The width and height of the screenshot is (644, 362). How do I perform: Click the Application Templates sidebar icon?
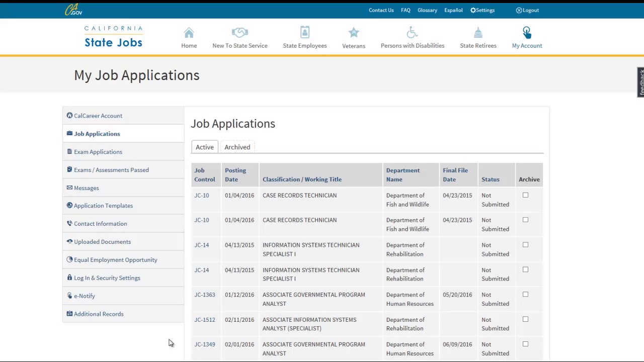pyautogui.click(x=69, y=205)
